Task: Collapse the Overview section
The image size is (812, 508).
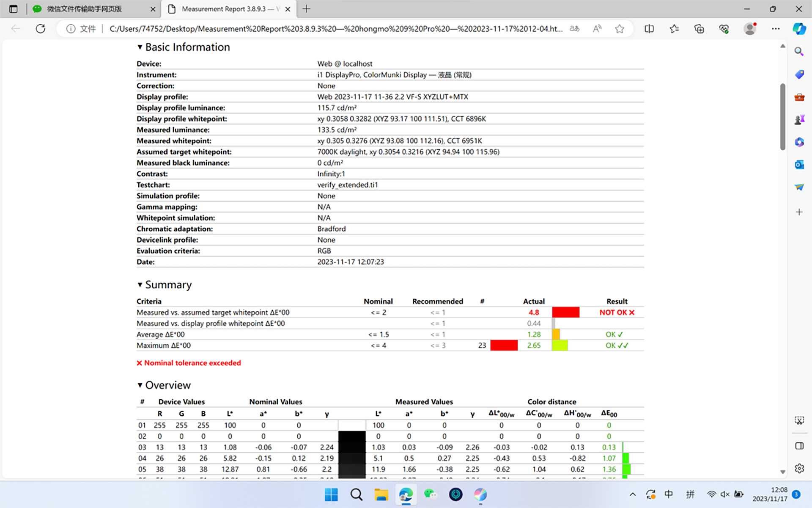Action: click(140, 385)
